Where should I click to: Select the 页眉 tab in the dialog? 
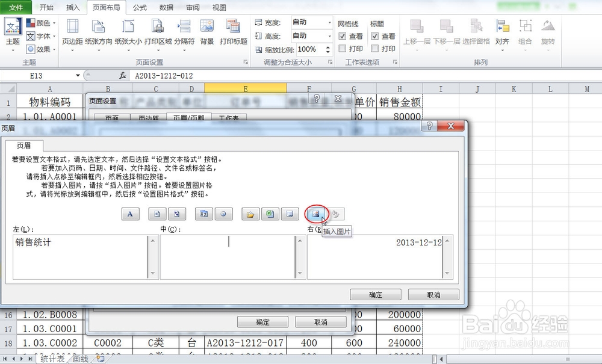point(24,146)
